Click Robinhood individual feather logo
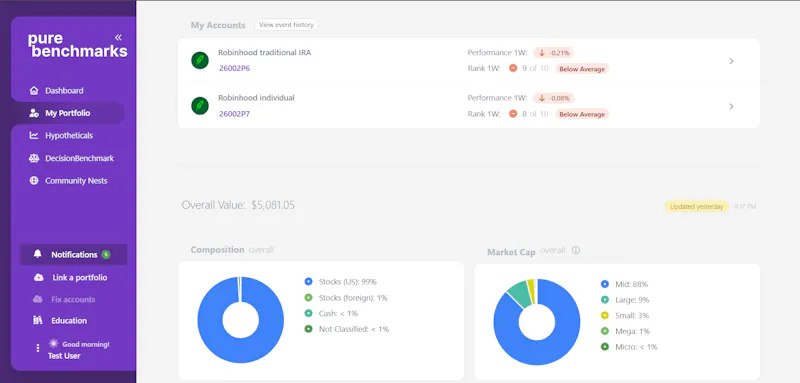This screenshot has width=800, height=383. click(x=200, y=106)
